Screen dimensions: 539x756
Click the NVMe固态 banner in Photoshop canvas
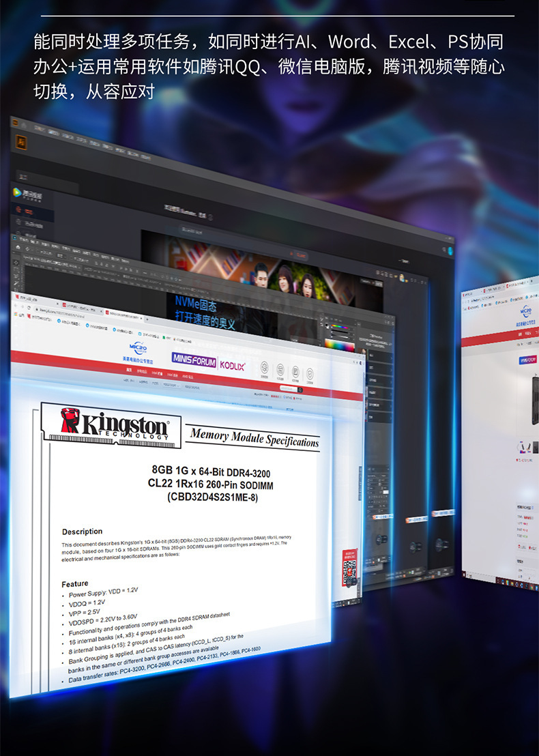[x=205, y=312]
